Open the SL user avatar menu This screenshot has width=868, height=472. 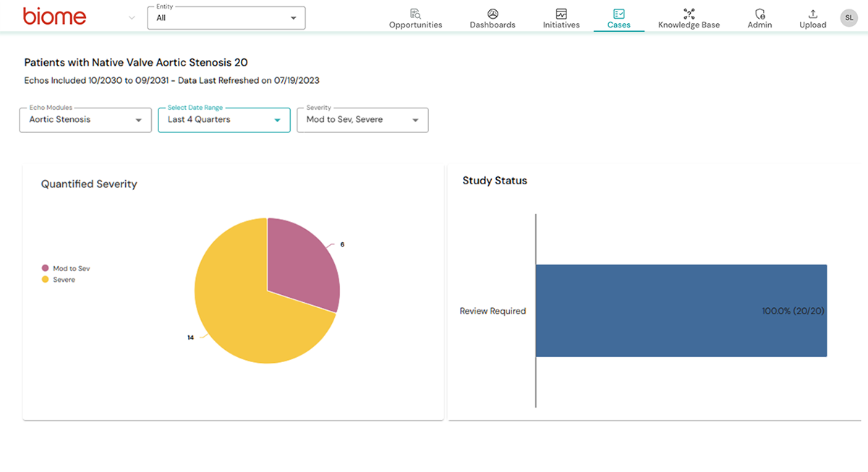pos(848,17)
